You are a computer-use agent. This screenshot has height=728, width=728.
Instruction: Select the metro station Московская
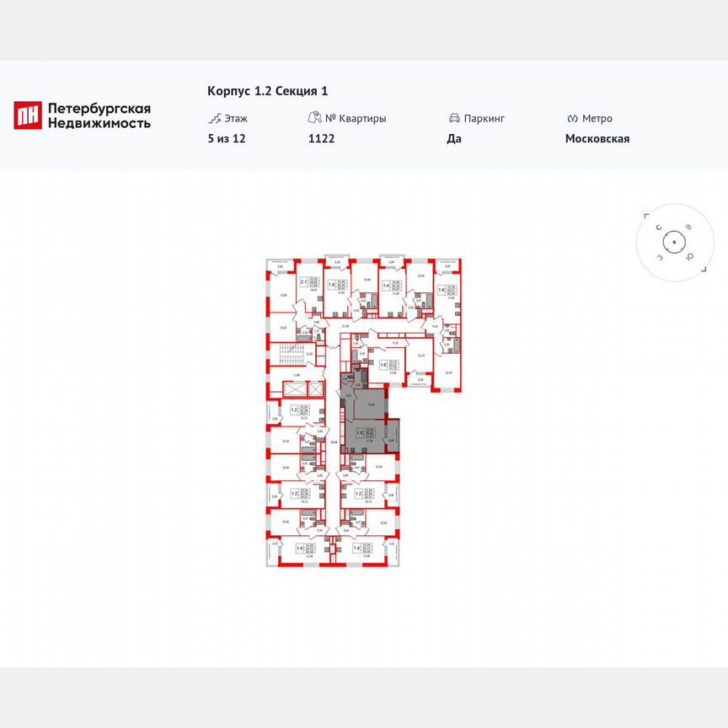(597, 139)
